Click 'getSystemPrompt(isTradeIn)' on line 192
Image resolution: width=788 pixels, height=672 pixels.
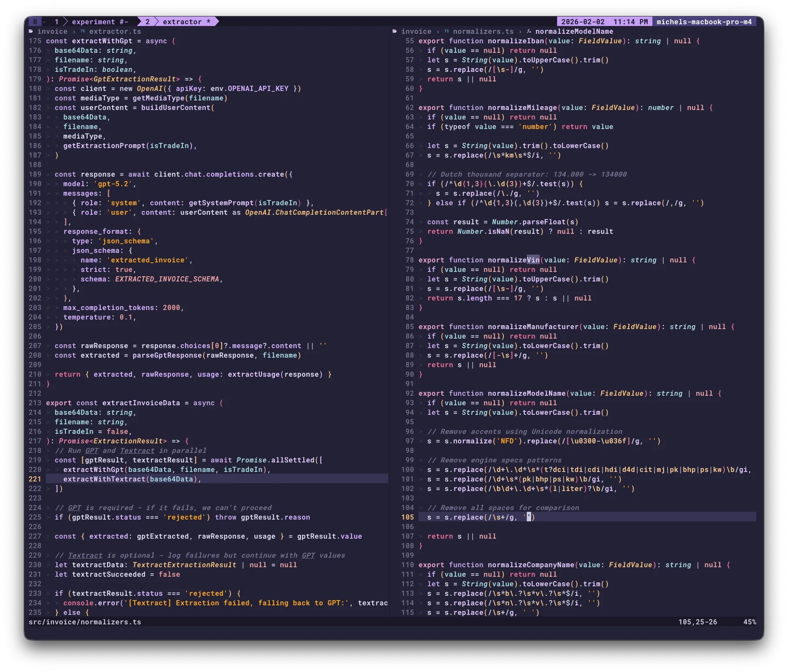point(245,203)
